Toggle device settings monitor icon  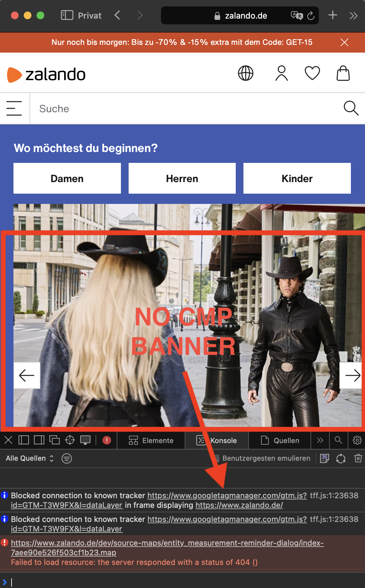[85, 440]
